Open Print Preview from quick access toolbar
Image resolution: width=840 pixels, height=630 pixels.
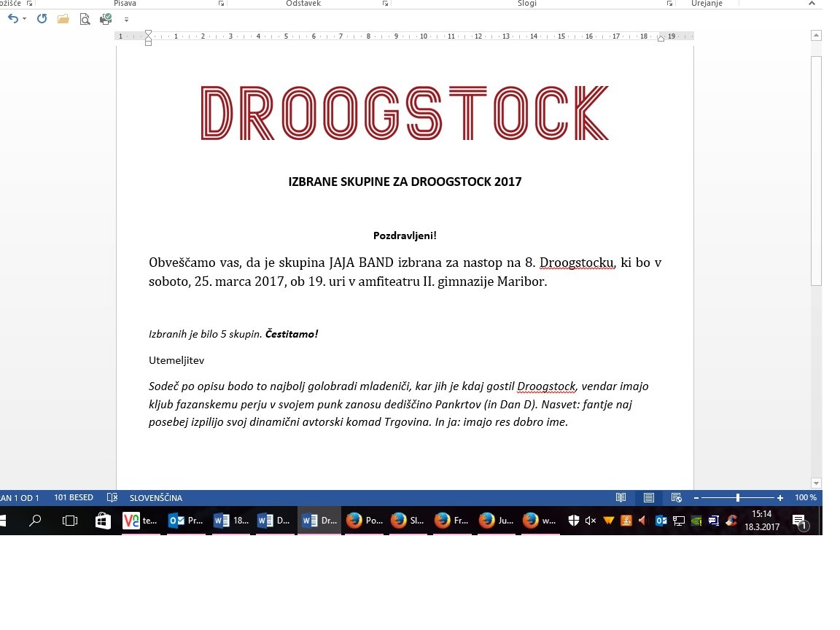[85, 19]
